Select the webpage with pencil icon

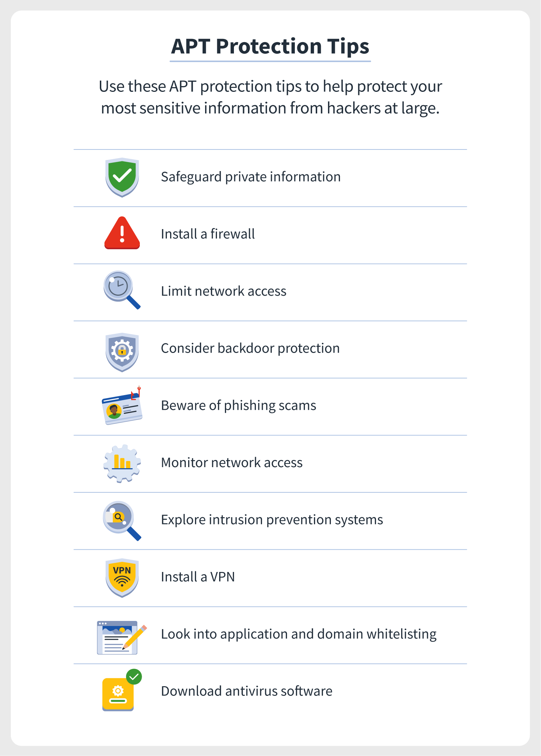[122, 638]
